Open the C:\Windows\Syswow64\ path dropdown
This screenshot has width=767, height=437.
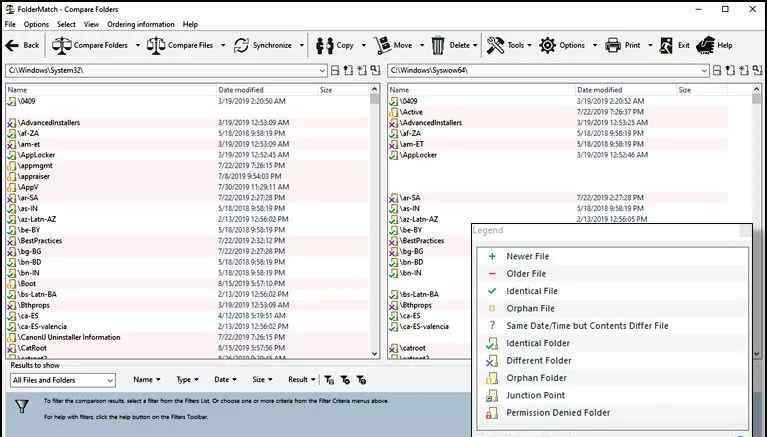(704, 70)
